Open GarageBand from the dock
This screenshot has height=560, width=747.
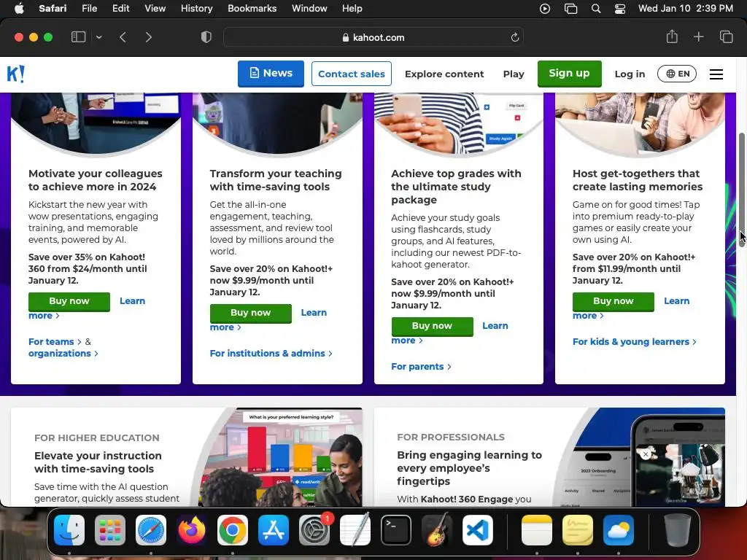coord(437,530)
